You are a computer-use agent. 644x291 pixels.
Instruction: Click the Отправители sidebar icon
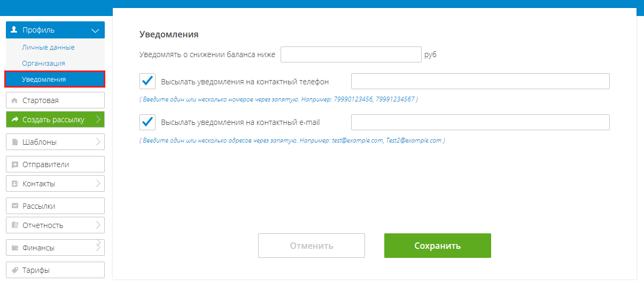15,164
